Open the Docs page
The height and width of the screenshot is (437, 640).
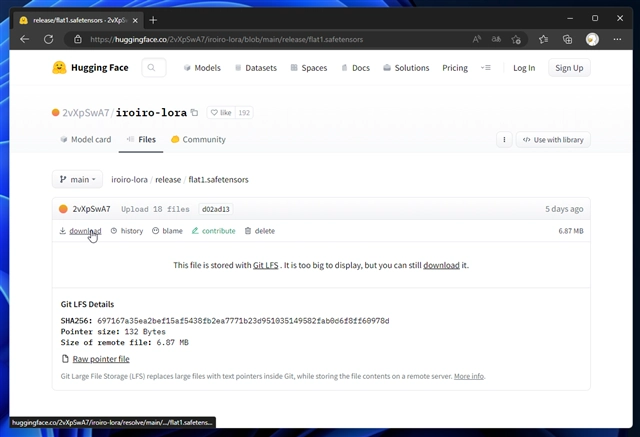[355, 68]
